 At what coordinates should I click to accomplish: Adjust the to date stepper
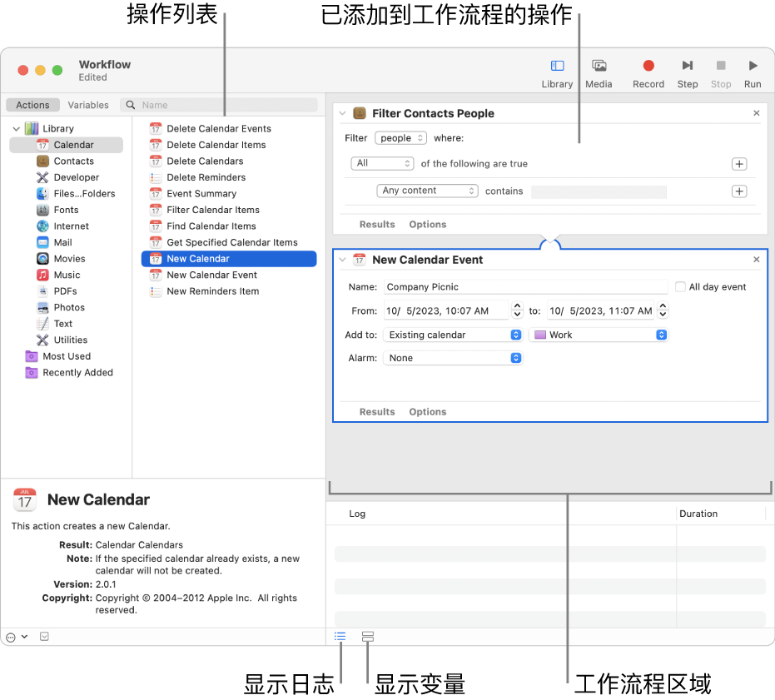663,310
